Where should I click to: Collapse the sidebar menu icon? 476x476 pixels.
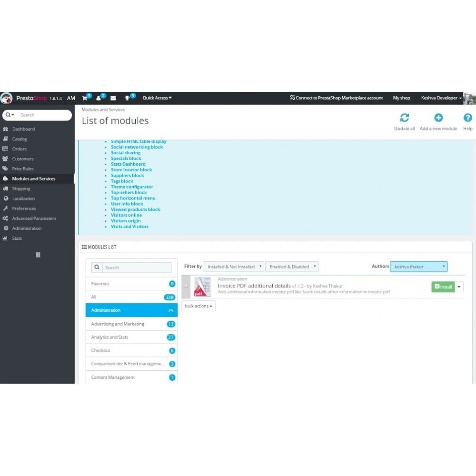(38, 255)
